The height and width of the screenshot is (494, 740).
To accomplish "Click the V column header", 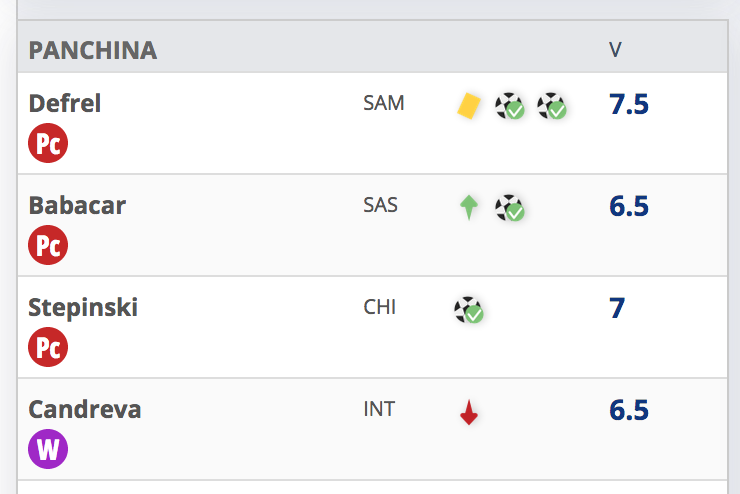I will click(615, 50).
